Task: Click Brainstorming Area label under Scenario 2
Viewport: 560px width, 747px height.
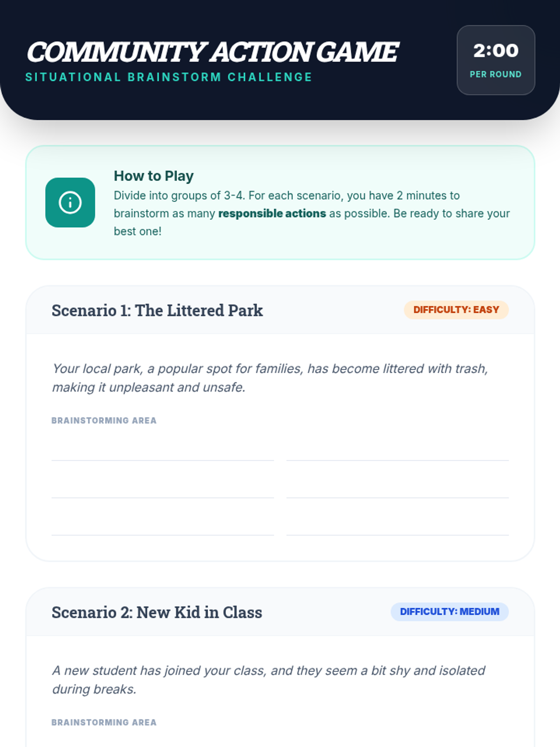Action: coord(104,723)
